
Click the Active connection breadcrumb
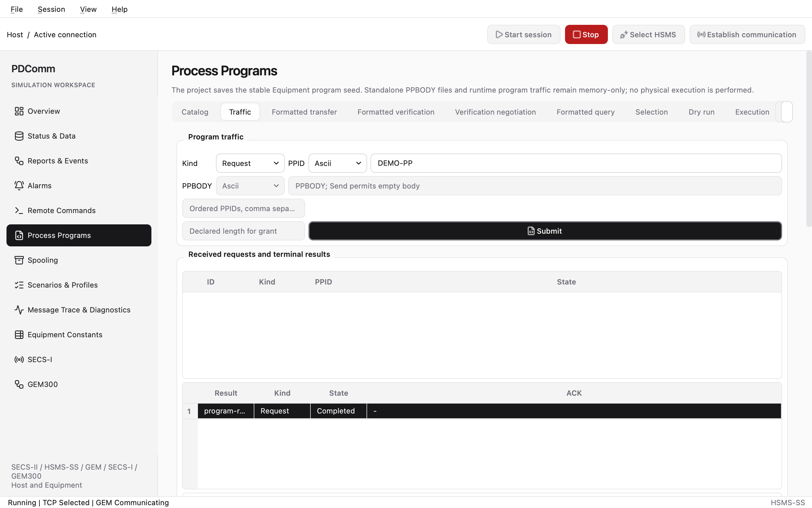(65, 35)
